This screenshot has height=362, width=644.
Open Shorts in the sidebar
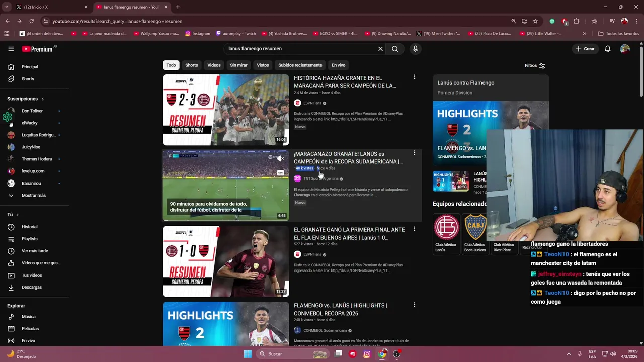(34, 79)
